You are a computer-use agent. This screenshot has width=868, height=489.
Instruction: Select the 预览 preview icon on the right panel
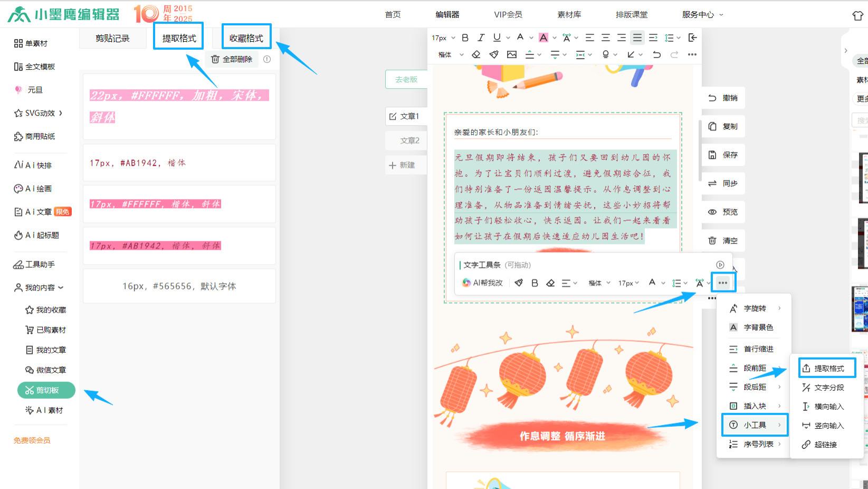tap(723, 212)
